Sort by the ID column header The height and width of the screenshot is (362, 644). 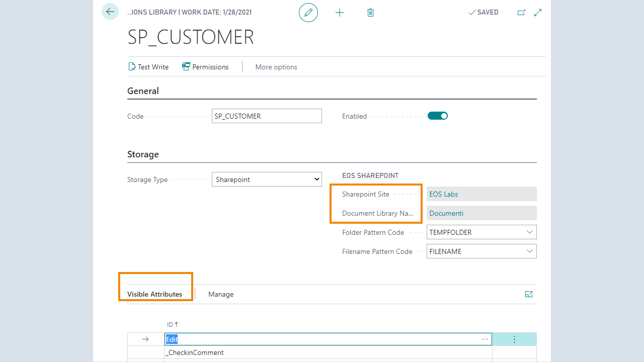(173, 325)
